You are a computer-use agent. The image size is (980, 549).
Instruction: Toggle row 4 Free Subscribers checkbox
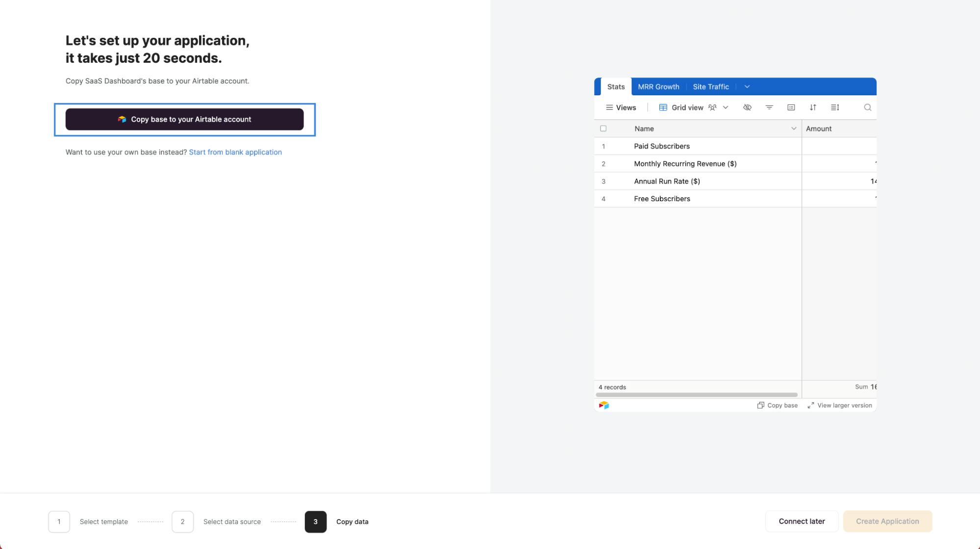tap(604, 198)
